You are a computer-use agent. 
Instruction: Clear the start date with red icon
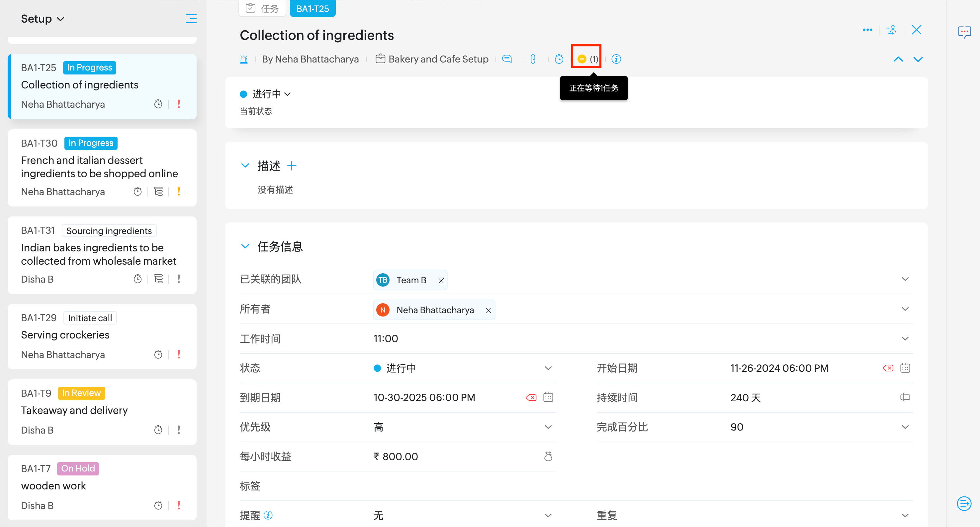click(888, 368)
